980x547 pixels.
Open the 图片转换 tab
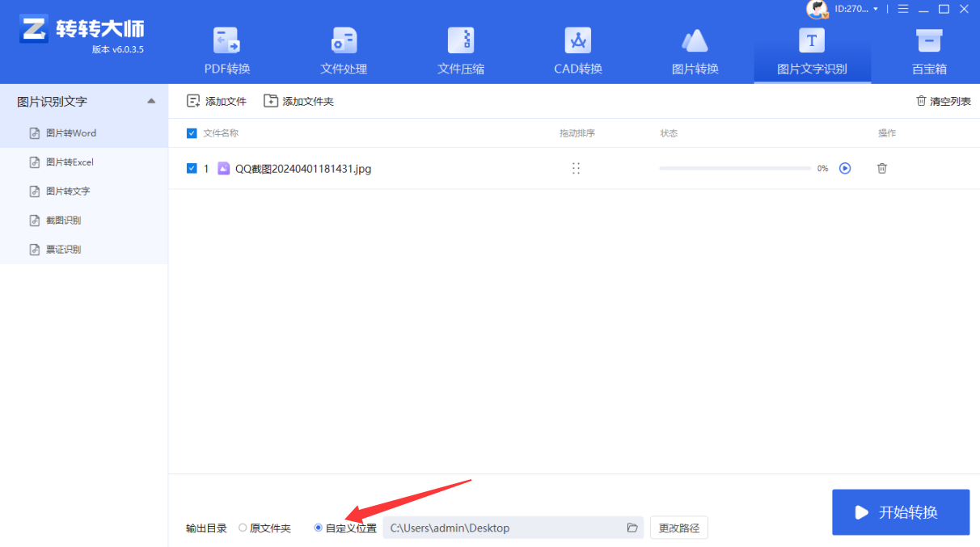click(695, 51)
